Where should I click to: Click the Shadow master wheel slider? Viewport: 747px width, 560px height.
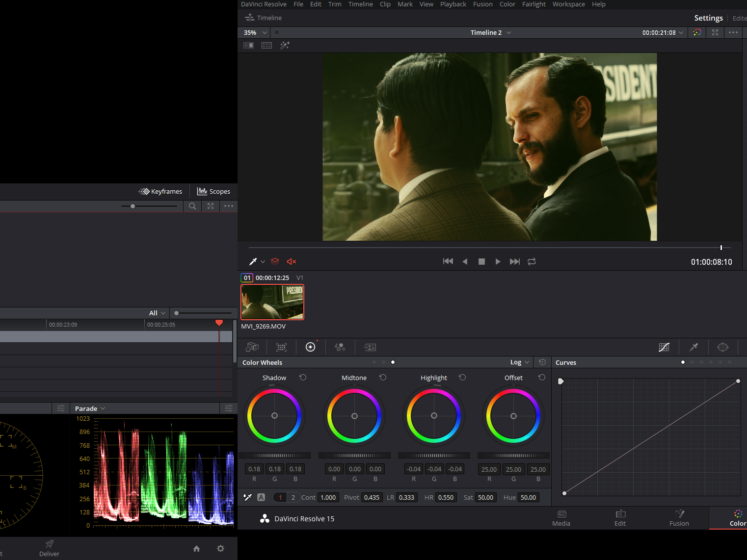[275, 456]
